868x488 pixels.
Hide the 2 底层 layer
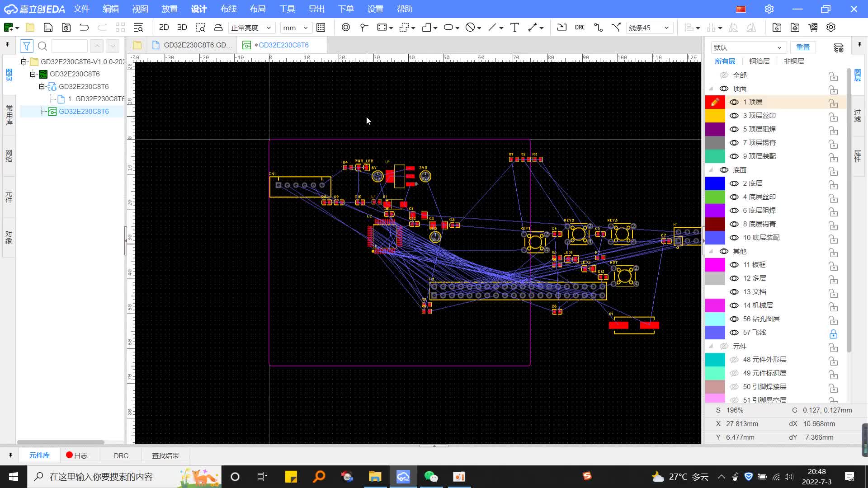tap(734, 183)
